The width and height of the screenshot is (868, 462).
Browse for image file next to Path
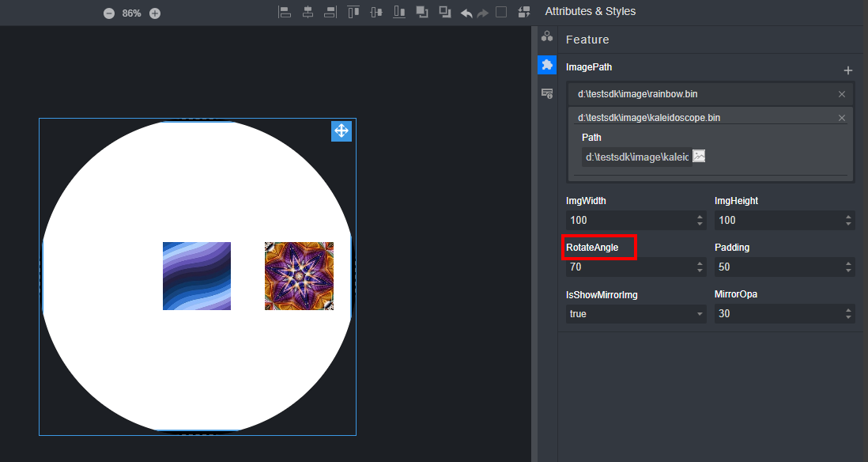point(699,157)
